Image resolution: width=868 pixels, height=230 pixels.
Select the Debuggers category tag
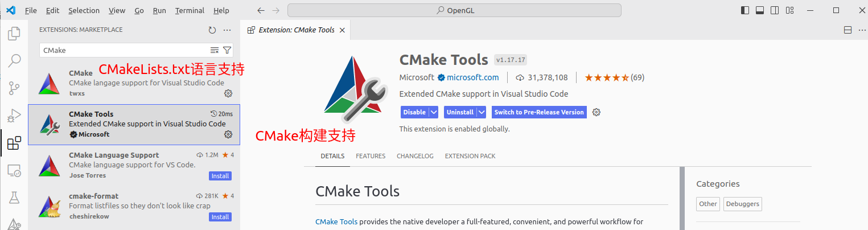(743, 204)
